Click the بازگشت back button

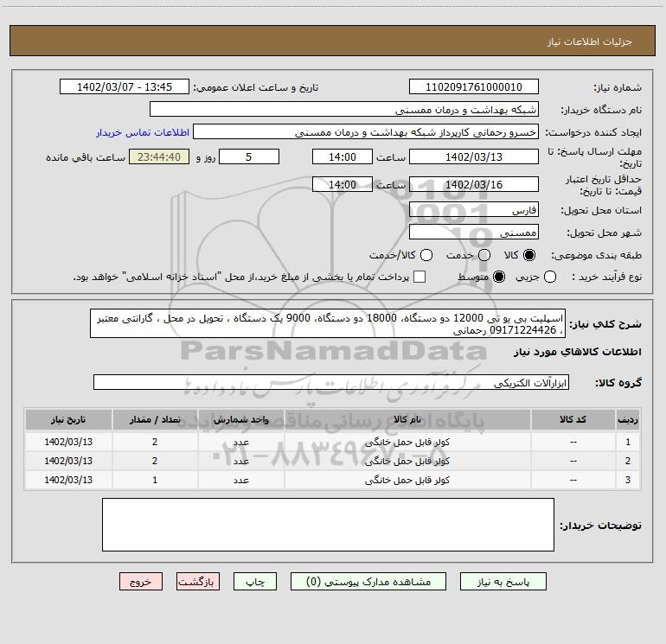click(198, 582)
